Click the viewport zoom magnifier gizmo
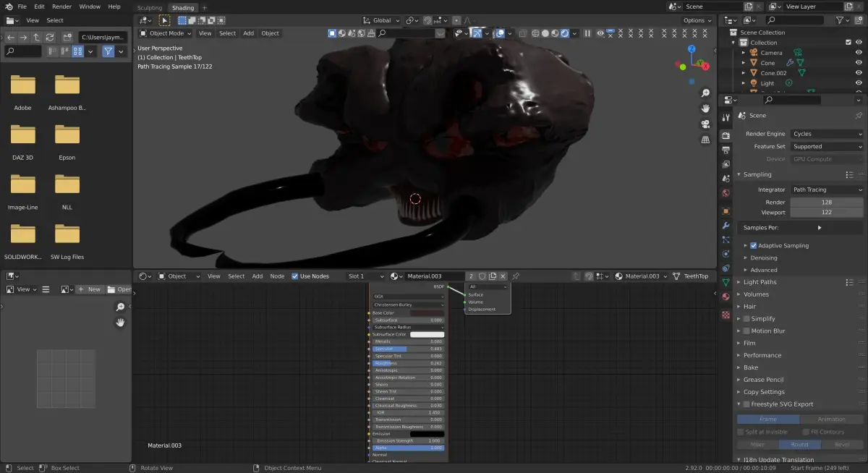 [705, 93]
